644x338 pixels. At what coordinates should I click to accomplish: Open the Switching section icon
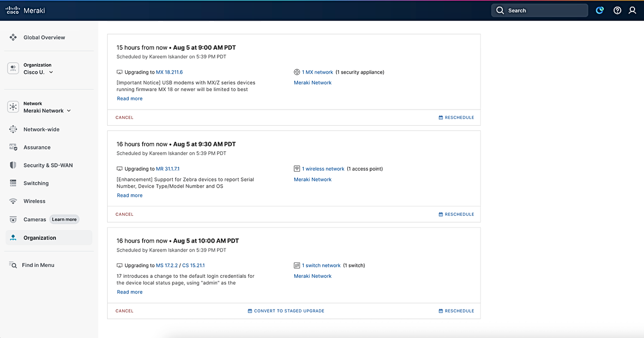click(13, 183)
